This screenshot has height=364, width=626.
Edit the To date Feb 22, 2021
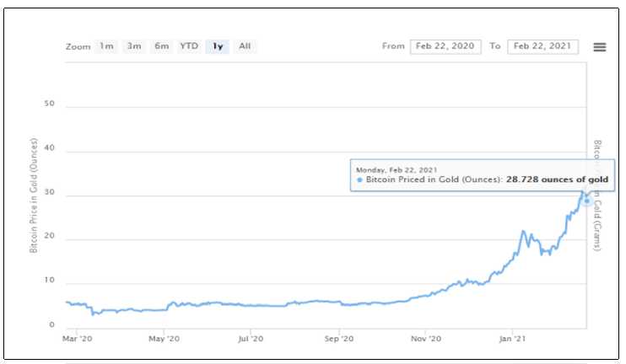(542, 46)
